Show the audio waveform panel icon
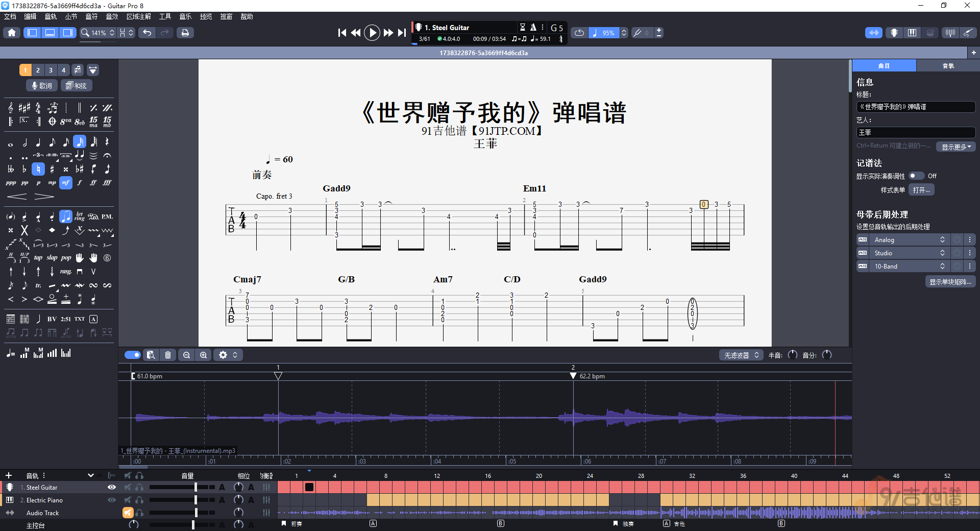Screen dimensions: 980x531 click(874, 33)
